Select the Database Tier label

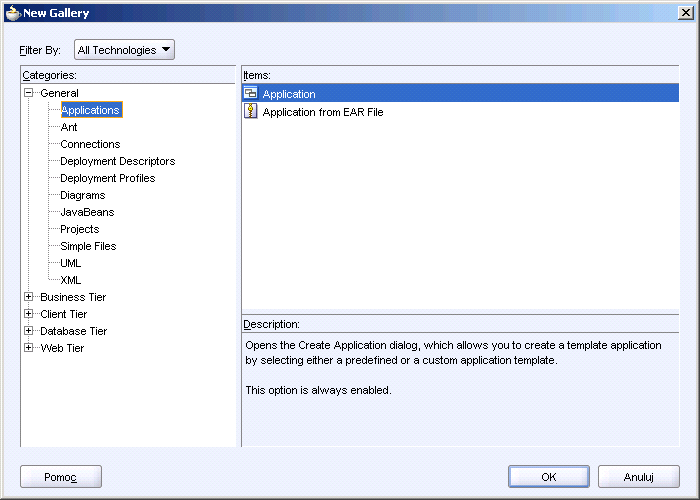pos(74,331)
